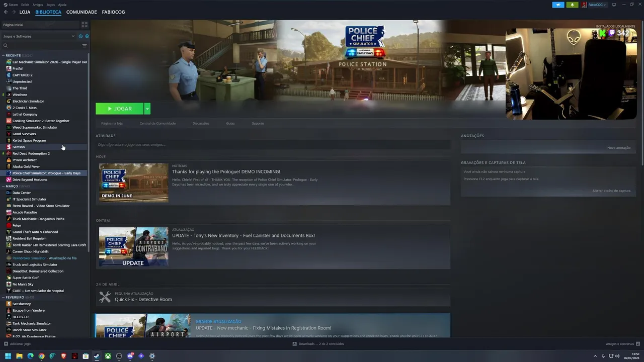Image resolution: width=644 pixels, height=362 pixels.
Task: Open Fixing Mistakes in Registration Room update
Action: tap(263, 328)
